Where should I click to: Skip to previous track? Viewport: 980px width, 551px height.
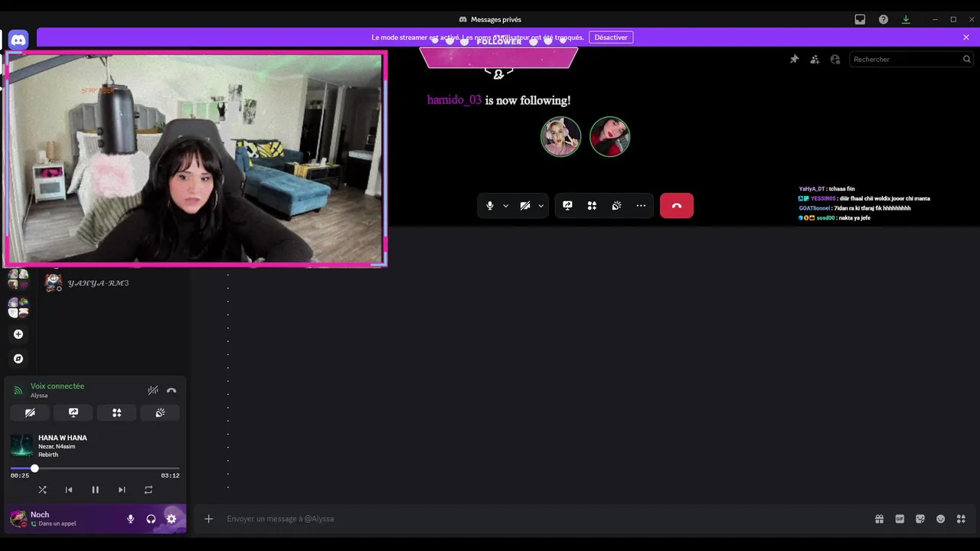coord(69,490)
